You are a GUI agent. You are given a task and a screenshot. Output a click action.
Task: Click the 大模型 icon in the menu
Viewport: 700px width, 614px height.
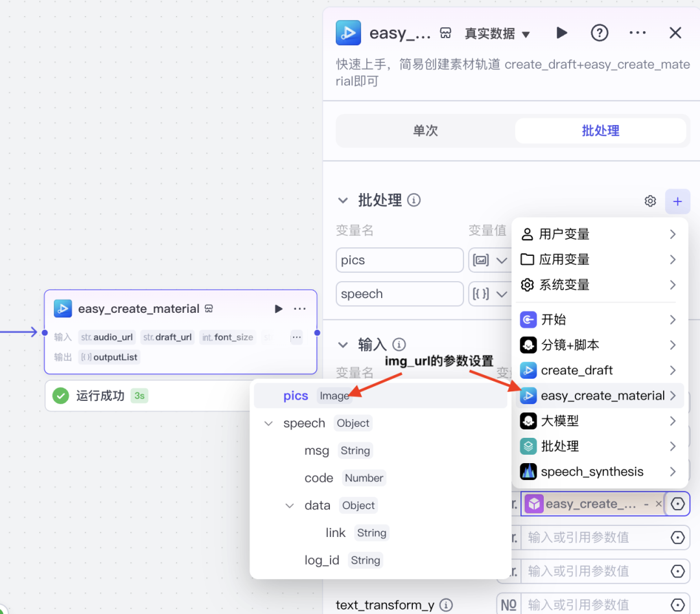coord(528,421)
